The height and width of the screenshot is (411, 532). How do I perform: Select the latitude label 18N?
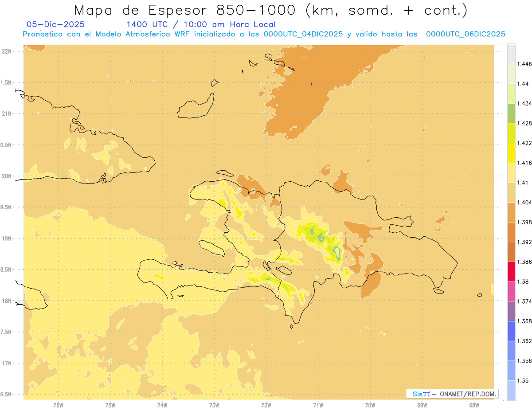pyautogui.click(x=7, y=301)
